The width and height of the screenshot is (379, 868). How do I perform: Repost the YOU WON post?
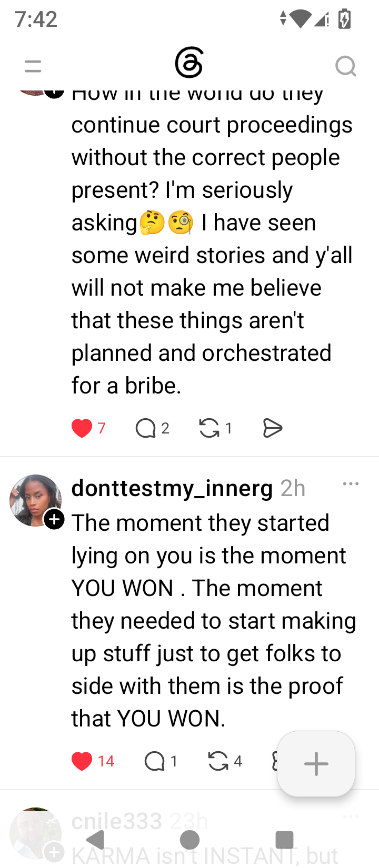click(218, 761)
